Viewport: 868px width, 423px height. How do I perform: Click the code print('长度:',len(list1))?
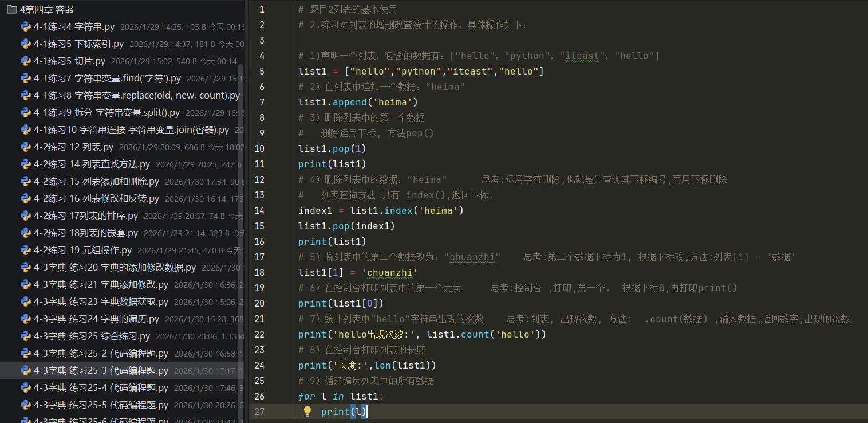pyautogui.click(x=367, y=365)
